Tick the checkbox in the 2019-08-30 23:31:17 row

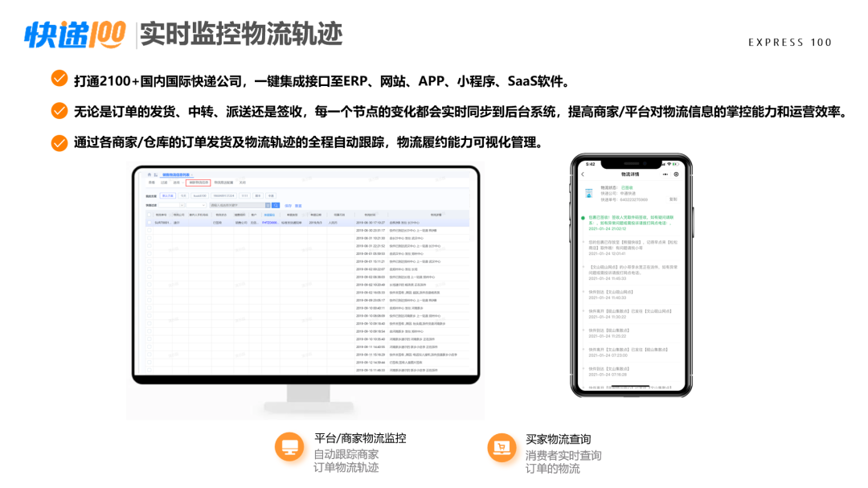[x=149, y=231]
